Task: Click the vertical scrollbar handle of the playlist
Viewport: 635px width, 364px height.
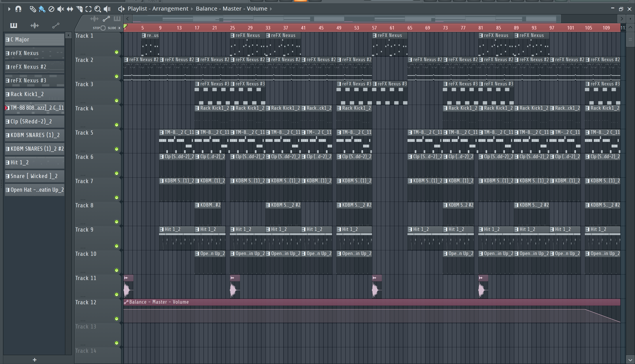Action: [x=630, y=39]
